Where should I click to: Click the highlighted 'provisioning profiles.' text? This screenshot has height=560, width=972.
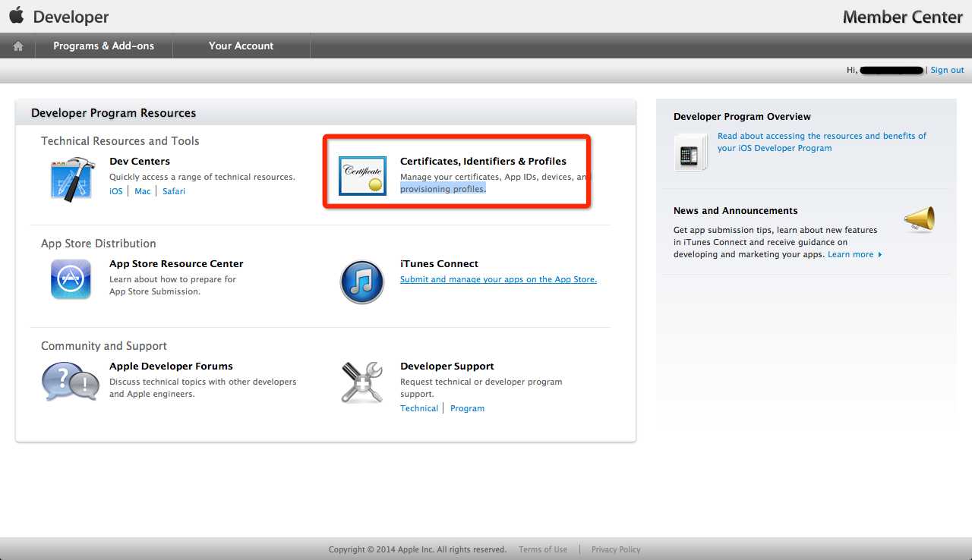[443, 189]
